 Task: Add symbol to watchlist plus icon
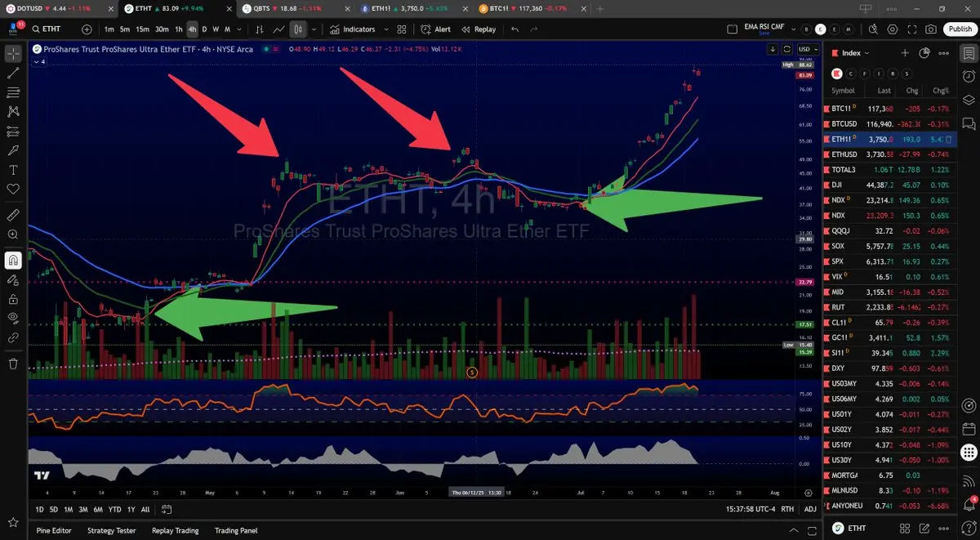click(x=905, y=53)
